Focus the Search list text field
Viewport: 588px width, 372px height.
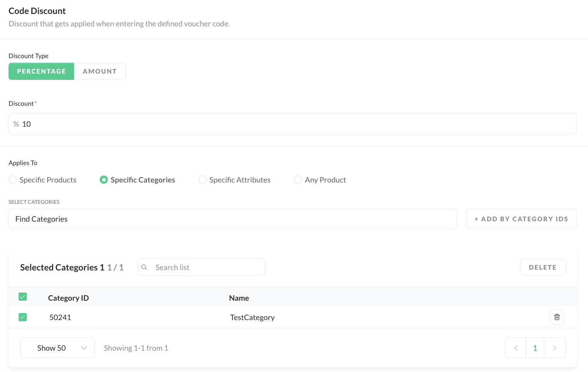click(x=208, y=267)
